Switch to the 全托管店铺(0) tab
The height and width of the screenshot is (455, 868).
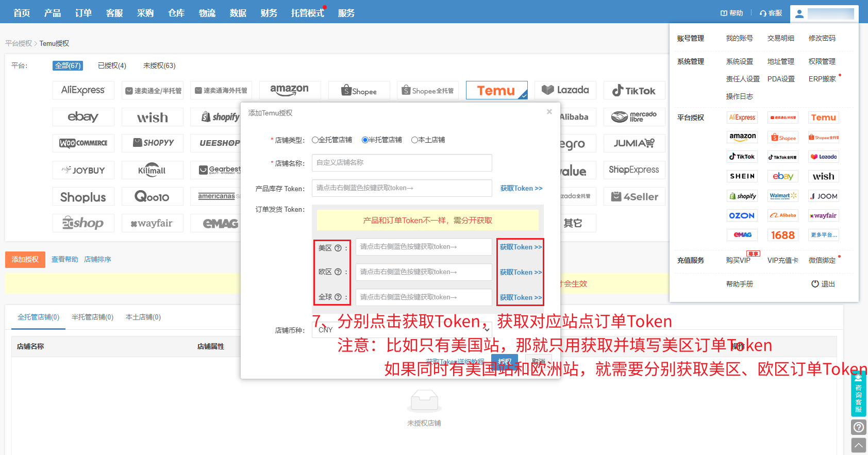(x=39, y=317)
